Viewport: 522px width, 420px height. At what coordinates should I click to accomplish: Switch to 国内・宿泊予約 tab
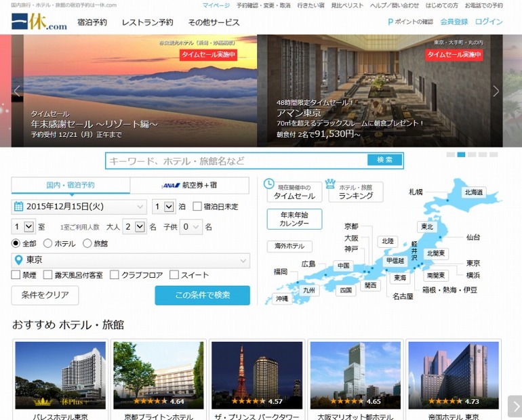click(71, 185)
